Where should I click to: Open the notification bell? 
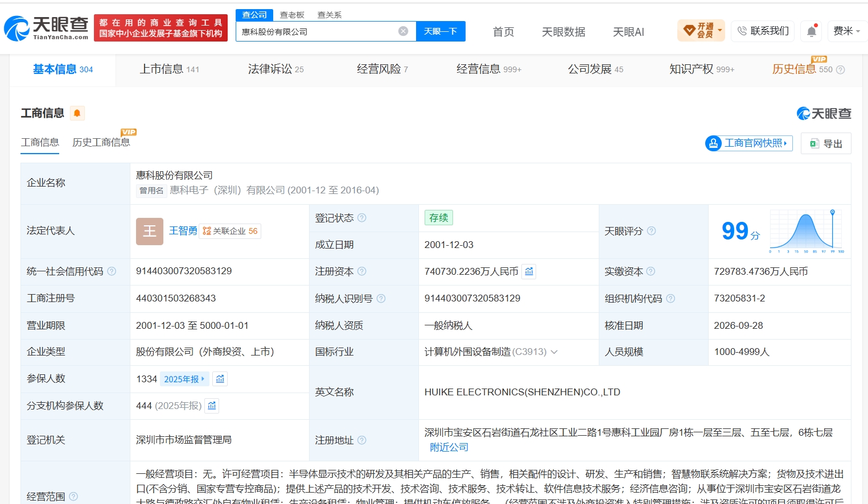tap(812, 31)
